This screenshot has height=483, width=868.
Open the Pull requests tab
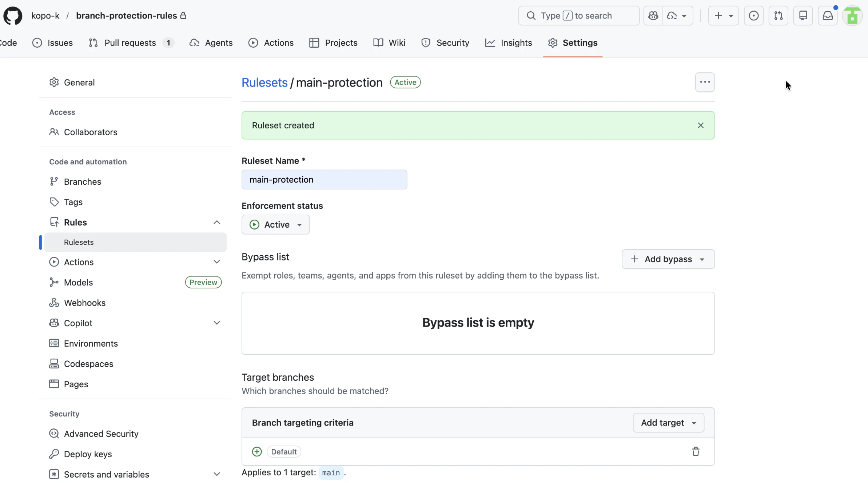click(130, 43)
